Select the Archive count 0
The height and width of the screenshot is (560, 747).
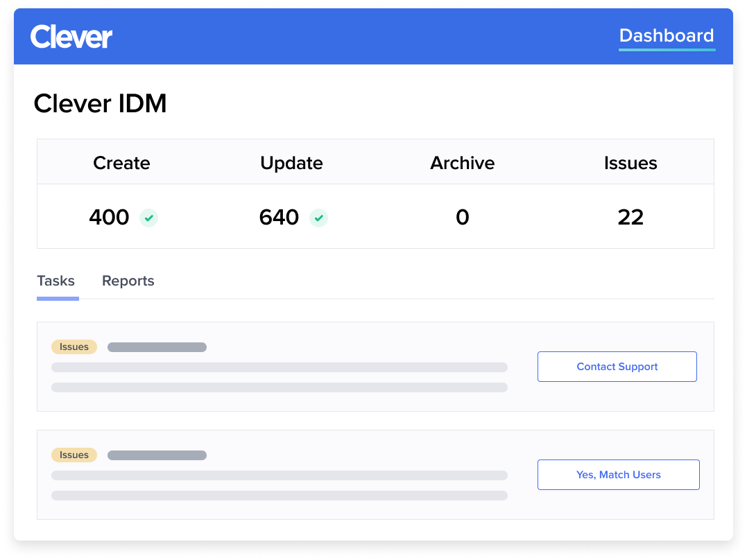463,217
